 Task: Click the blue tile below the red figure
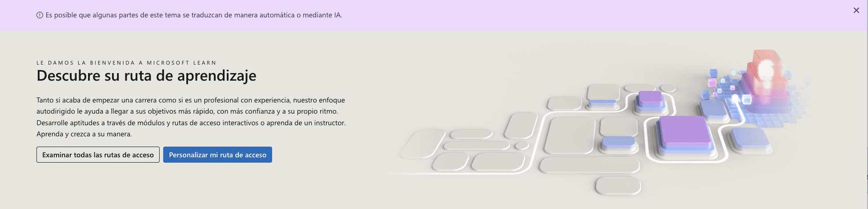click(x=713, y=109)
